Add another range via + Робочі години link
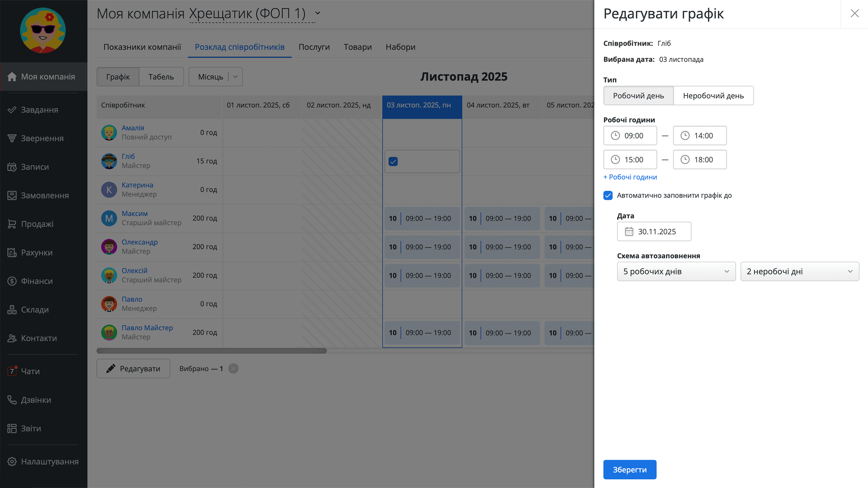868x488 pixels. click(x=630, y=177)
